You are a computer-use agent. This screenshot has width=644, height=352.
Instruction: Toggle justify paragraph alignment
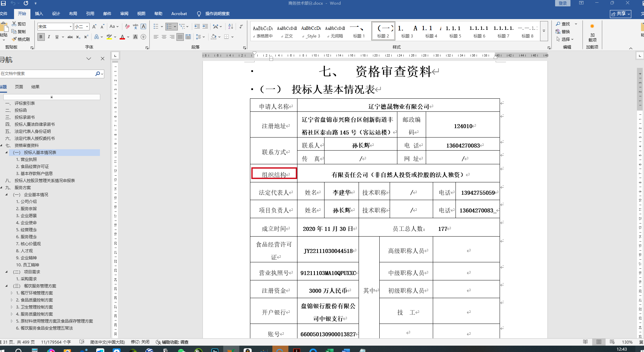tap(180, 37)
